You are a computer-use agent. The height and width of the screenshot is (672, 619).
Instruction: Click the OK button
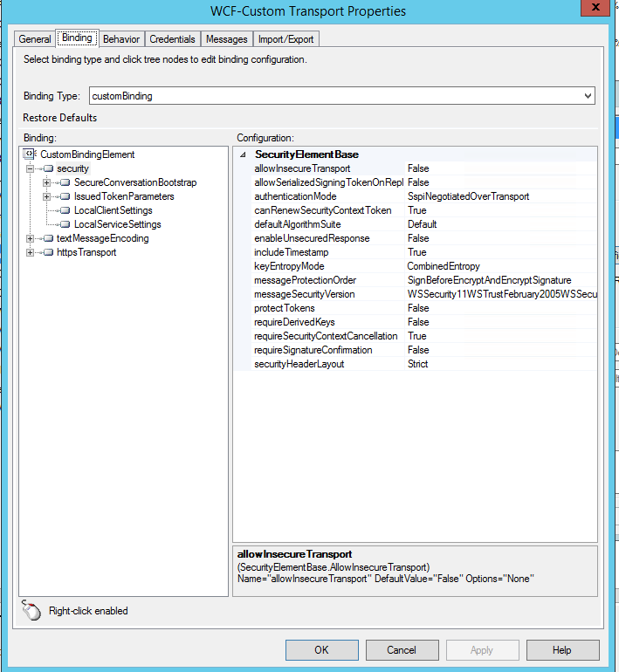click(x=322, y=650)
